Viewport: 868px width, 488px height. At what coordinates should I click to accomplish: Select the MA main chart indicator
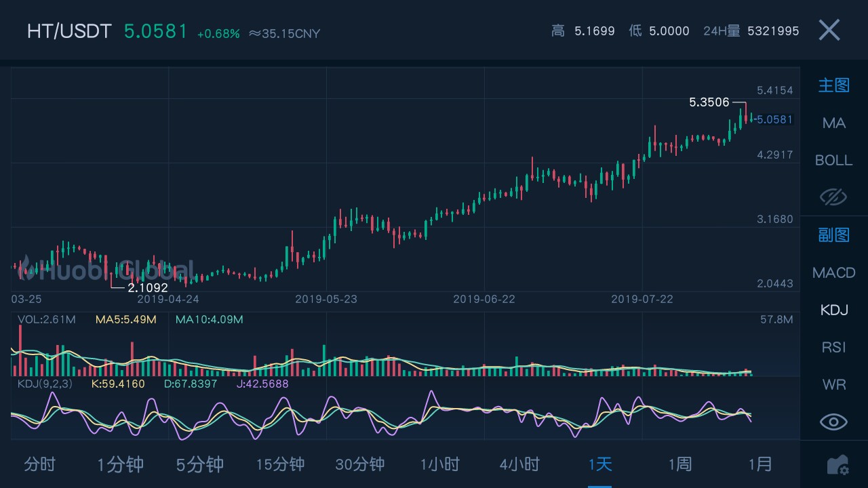(x=833, y=123)
